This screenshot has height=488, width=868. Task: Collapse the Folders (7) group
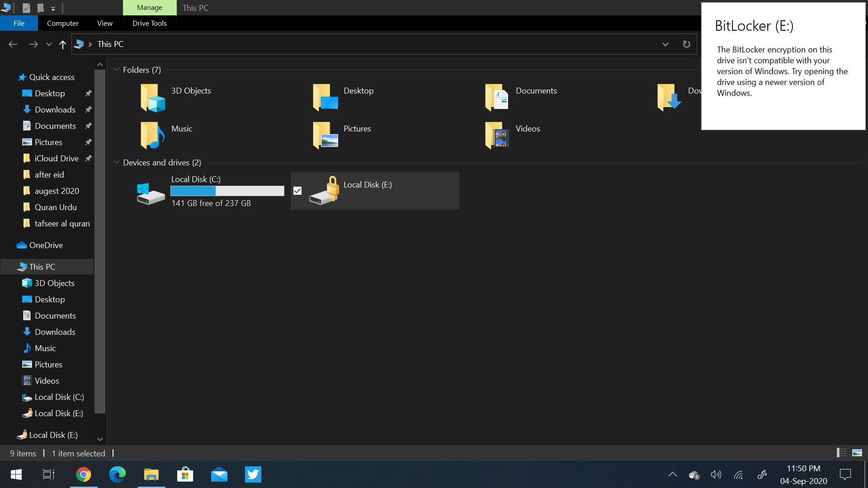(x=116, y=70)
